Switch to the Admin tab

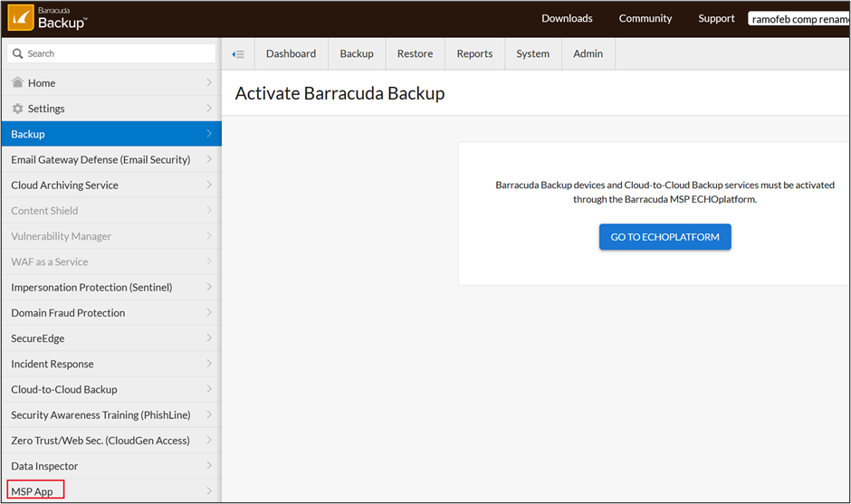(x=588, y=53)
